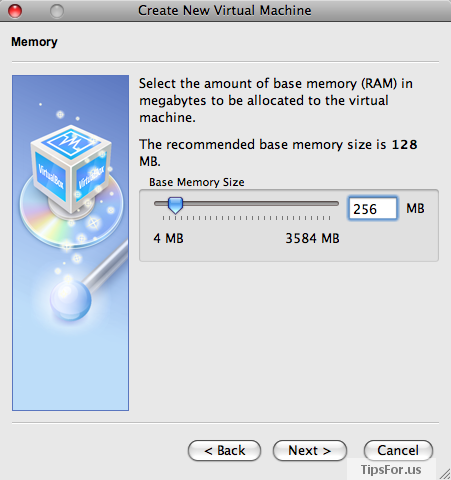
Task: Return with the Back button
Action: coord(224,451)
